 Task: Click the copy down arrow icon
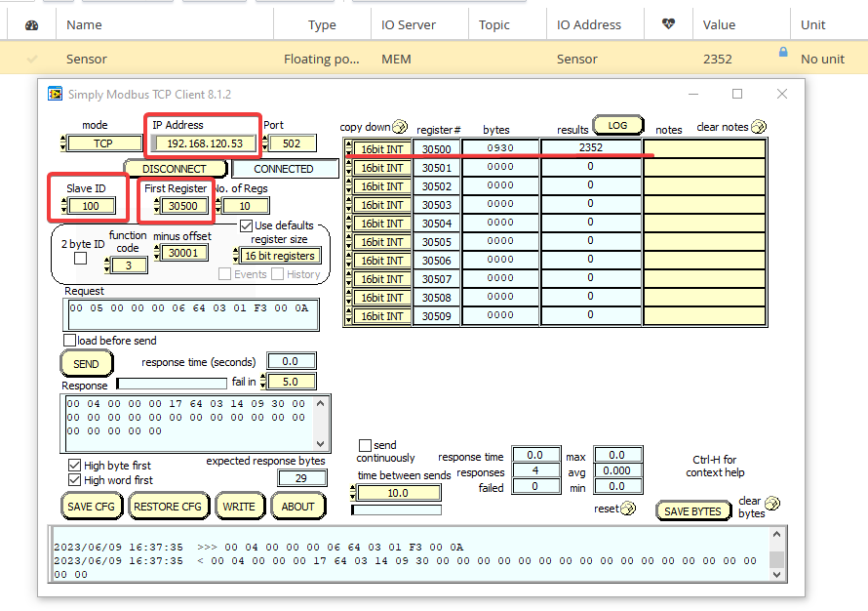(x=400, y=127)
